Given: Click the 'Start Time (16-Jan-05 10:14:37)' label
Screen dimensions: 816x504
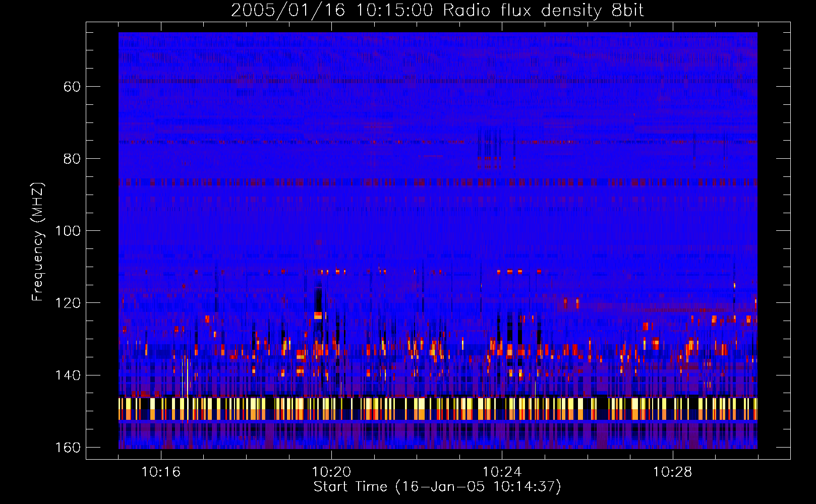Looking at the screenshot, I should 437,487.
